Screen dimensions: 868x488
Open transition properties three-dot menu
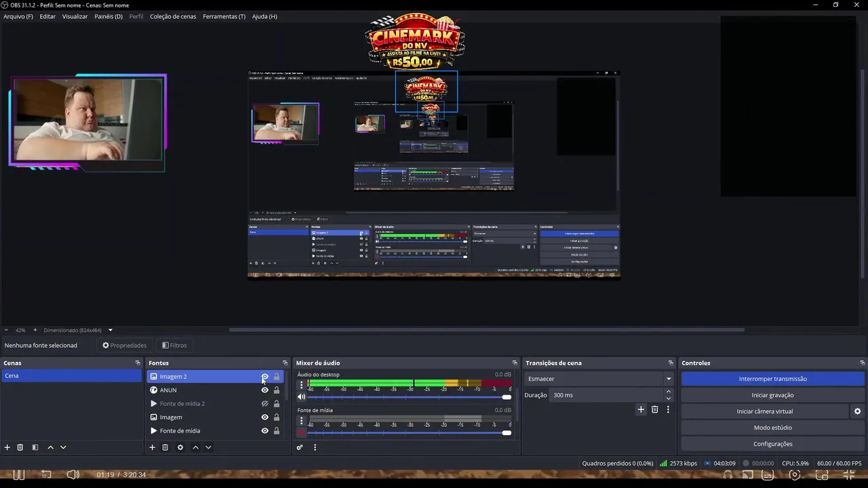coord(668,409)
